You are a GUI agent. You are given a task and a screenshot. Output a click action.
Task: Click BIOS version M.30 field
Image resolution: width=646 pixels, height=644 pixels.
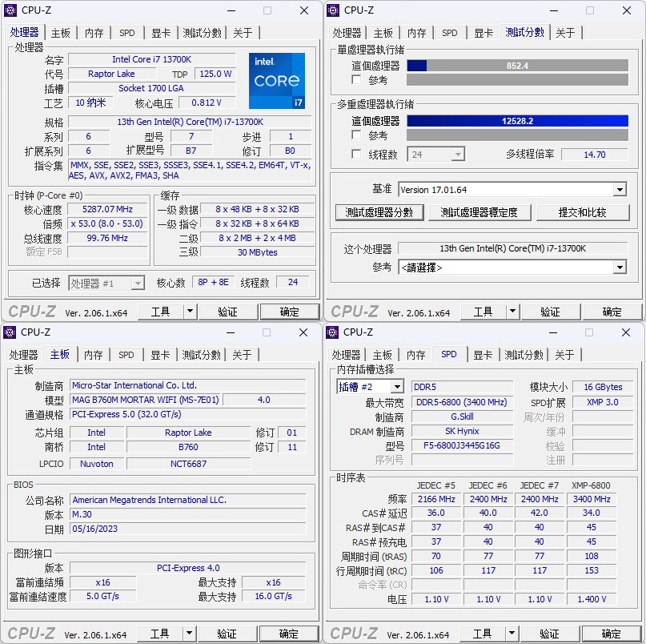188,514
